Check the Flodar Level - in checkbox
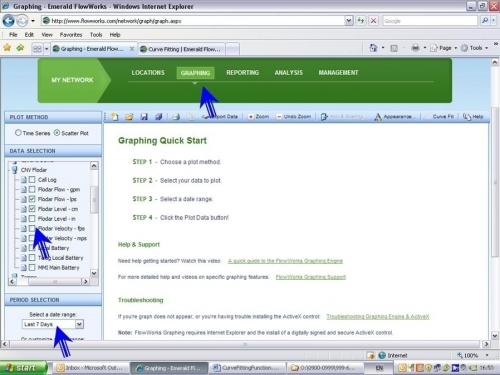 tap(32, 219)
